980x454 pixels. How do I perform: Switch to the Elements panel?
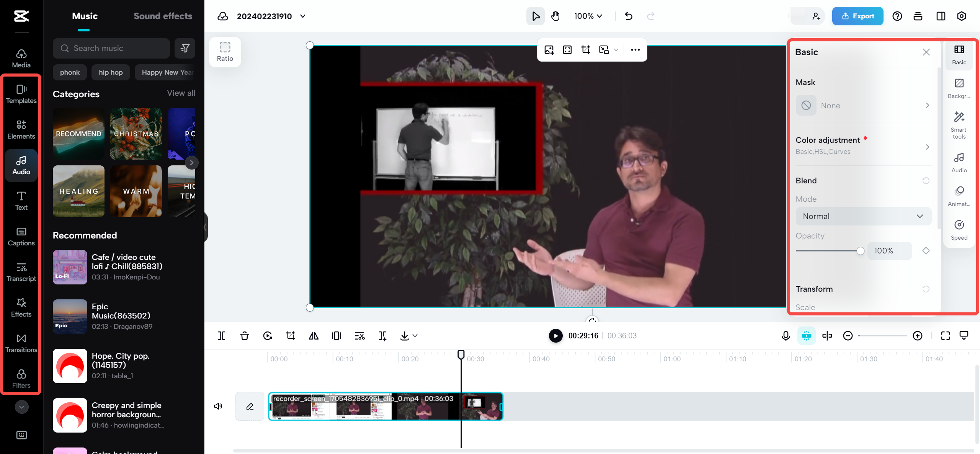click(21, 129)
